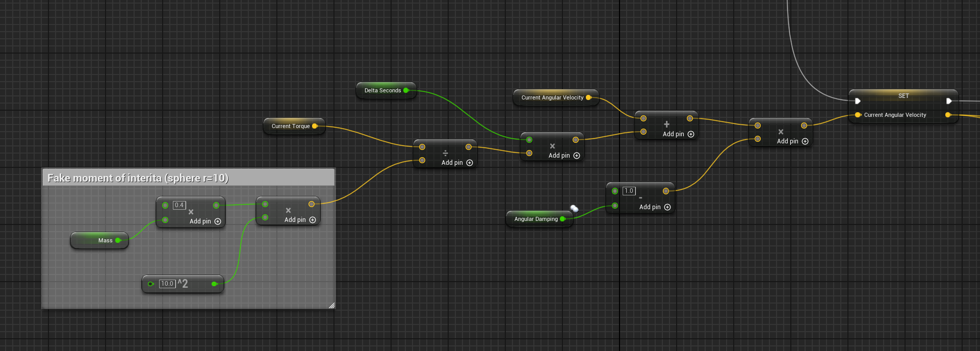Screen dimensions: 980x351
Task: Click Add pin on the divide node
Action: (x=457, y=163)
